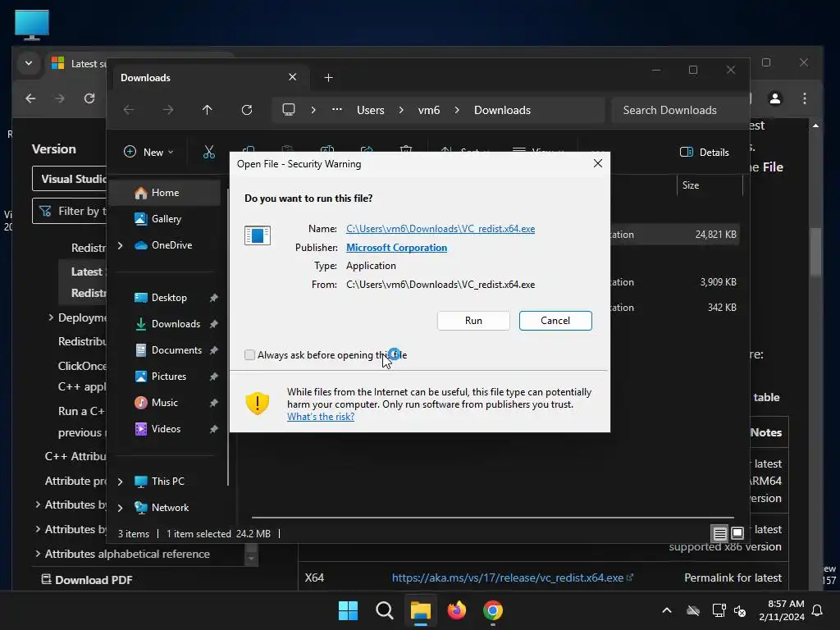
Task: Click the PC icon in the address bar
Action: [289, 110]
